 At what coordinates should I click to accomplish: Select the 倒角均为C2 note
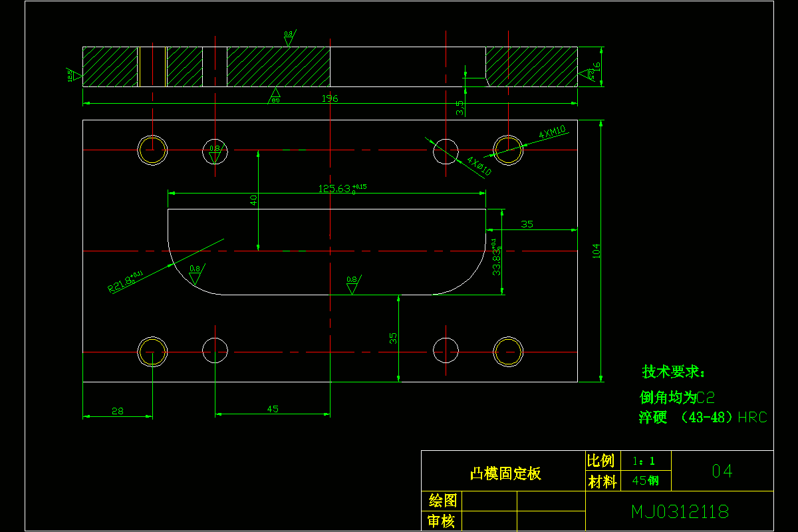[677, 398]
